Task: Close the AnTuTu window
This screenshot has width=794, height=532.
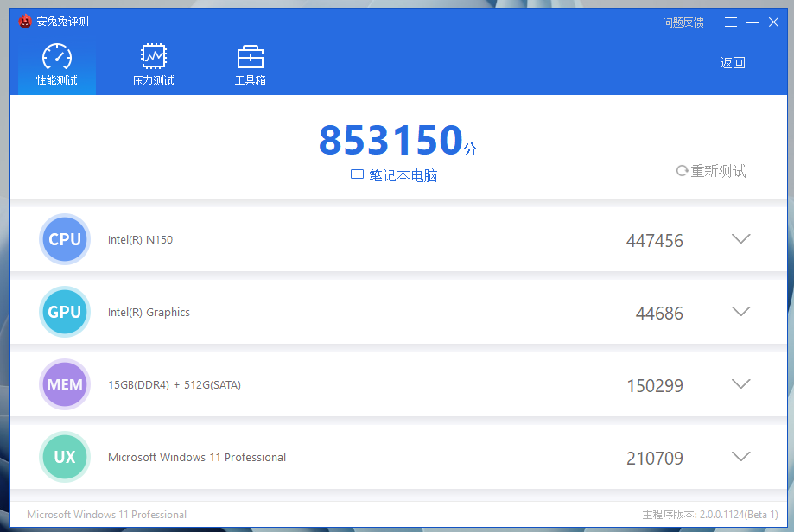Action: [x=773, y=22]
